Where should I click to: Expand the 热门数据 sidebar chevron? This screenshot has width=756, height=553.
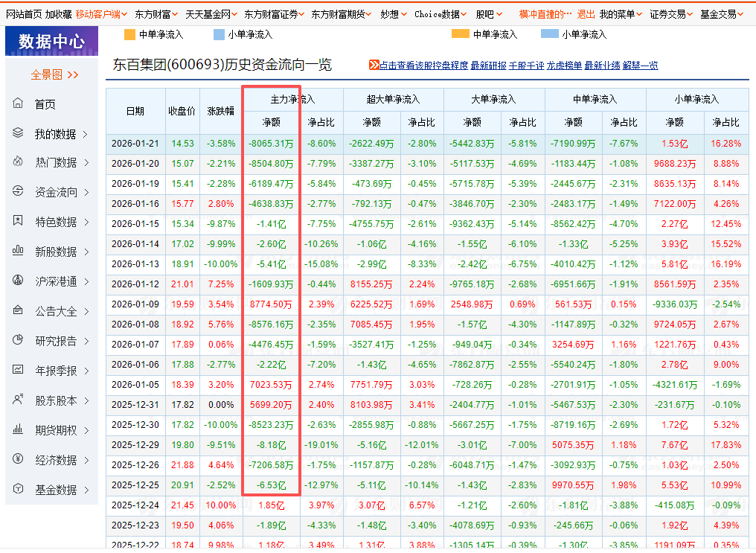tap(86, 163)
